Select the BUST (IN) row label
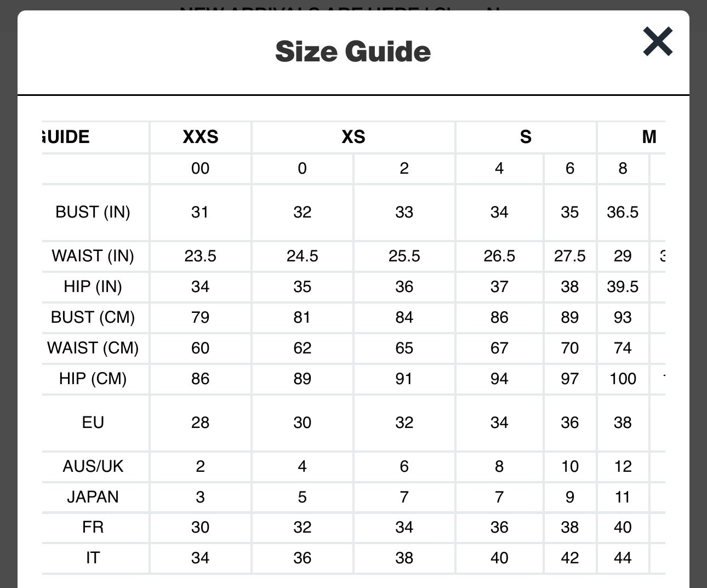The width and height of the screenshot is (707, 588). tap(93, 212)
